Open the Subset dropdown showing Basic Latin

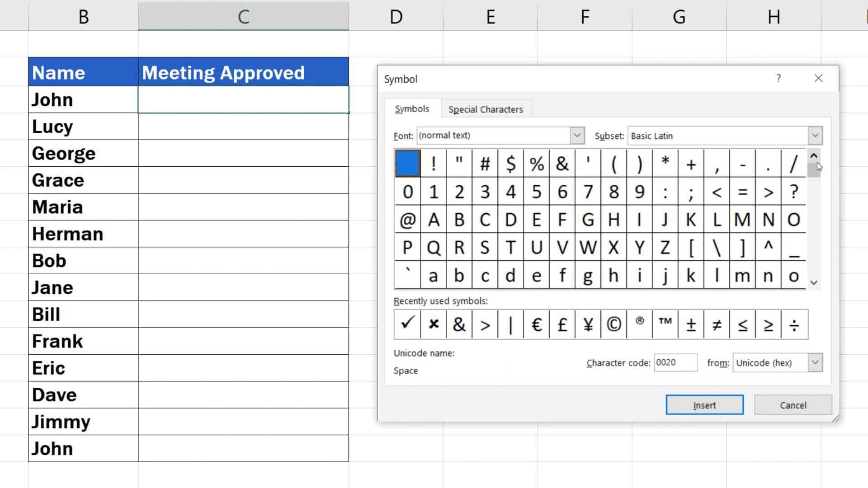point(815,135)
